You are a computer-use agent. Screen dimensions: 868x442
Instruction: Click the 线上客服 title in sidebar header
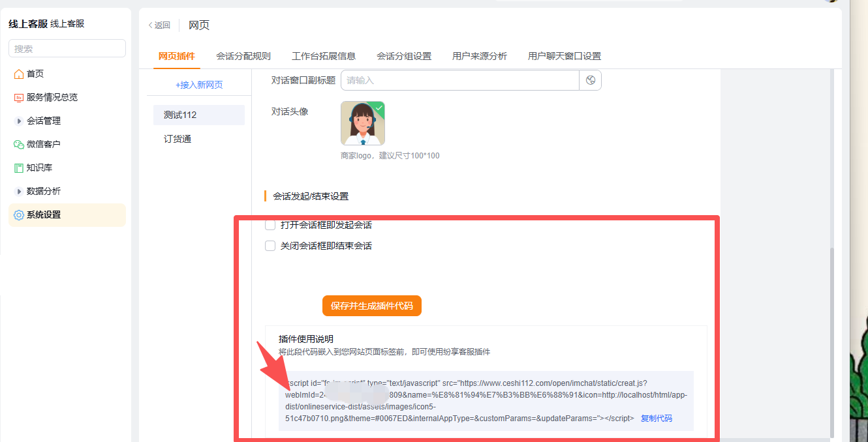(x=27, y=23)
